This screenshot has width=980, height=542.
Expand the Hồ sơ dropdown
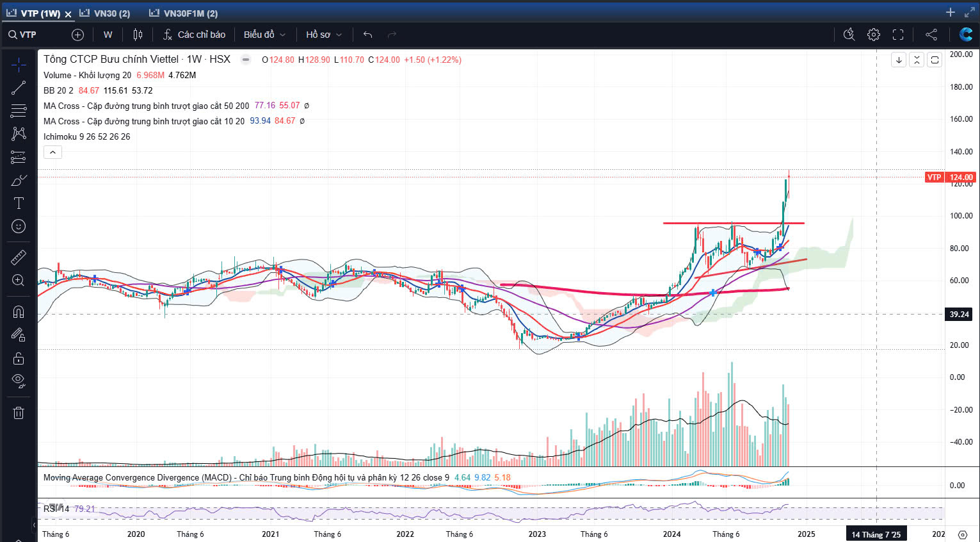point(324,35)
